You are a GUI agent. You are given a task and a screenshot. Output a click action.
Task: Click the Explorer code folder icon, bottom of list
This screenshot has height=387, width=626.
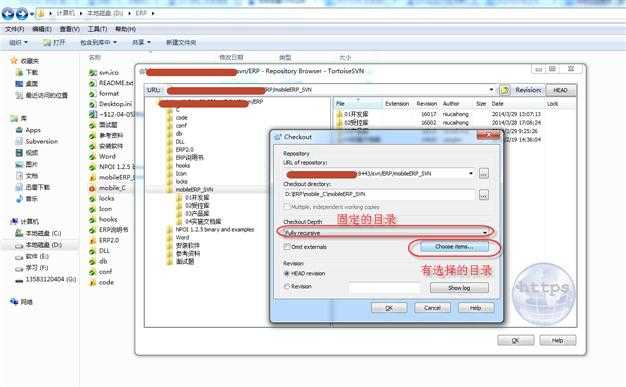click(x=93, y=282)
